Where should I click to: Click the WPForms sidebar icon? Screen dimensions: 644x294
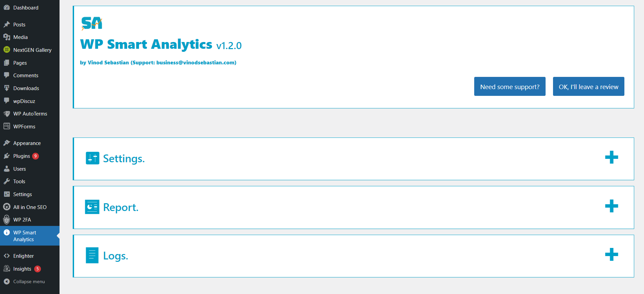[7, 126]
